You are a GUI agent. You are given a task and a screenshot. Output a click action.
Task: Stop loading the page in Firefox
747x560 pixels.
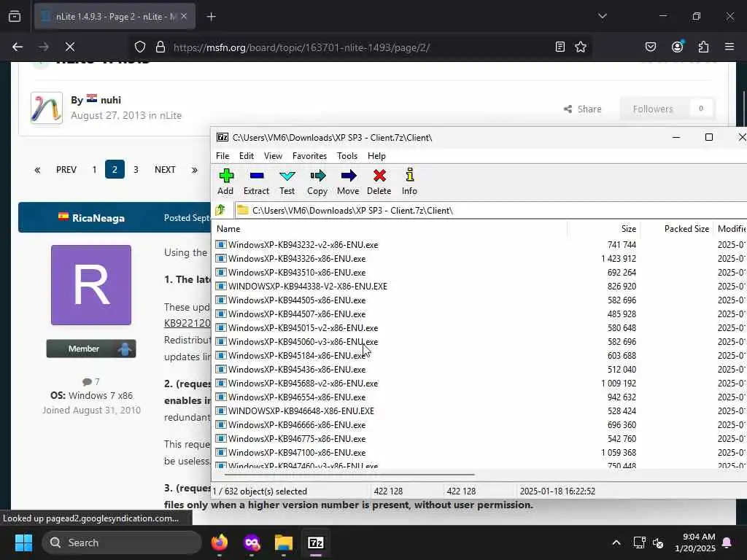pyautogui.click(x=69, y=47)
